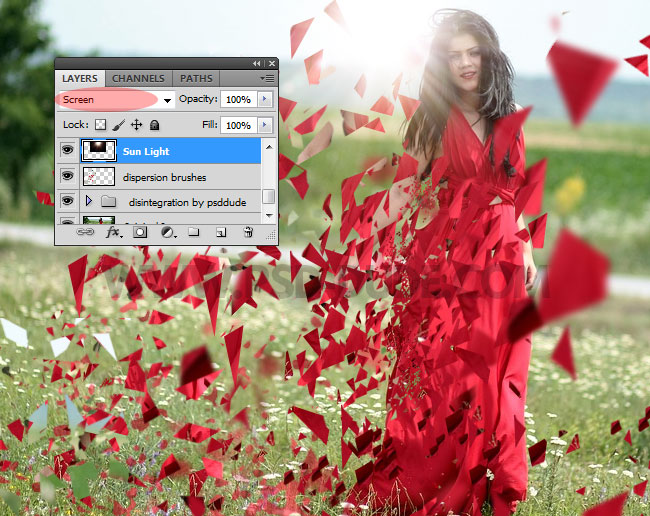Lock transparent pixels
This screenshot has width=650, height=516.
tap(100, 125)
